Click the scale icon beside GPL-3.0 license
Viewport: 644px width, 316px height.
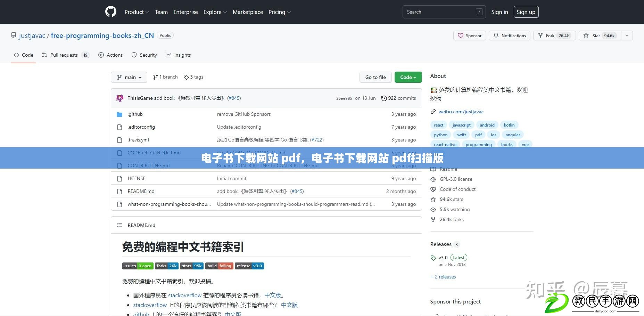click(x=433, y=179)
